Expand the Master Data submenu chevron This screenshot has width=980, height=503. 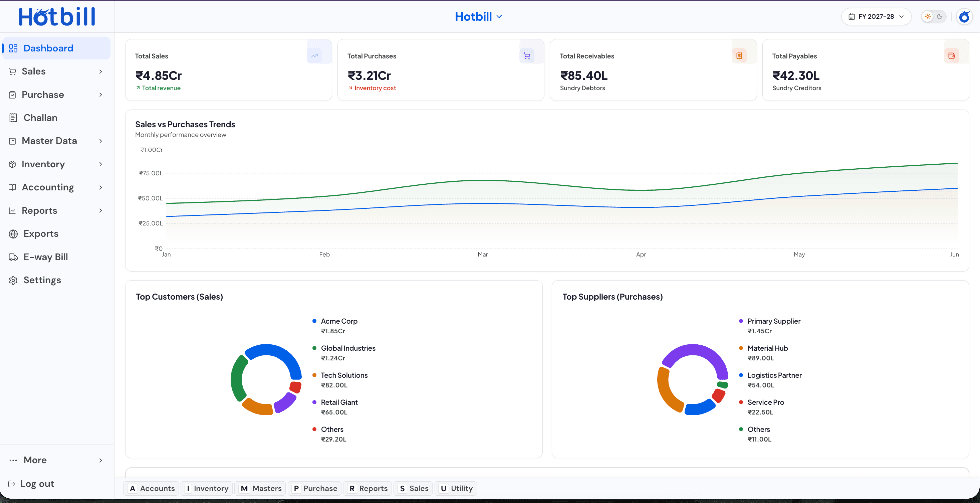(101, 141)
